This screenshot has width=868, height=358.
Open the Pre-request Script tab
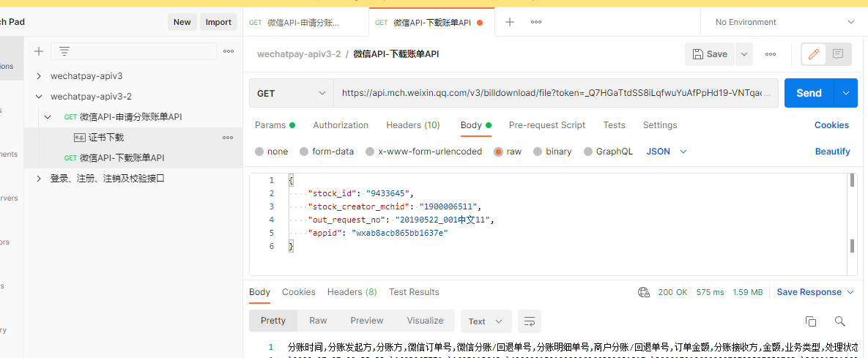point(547,125)
